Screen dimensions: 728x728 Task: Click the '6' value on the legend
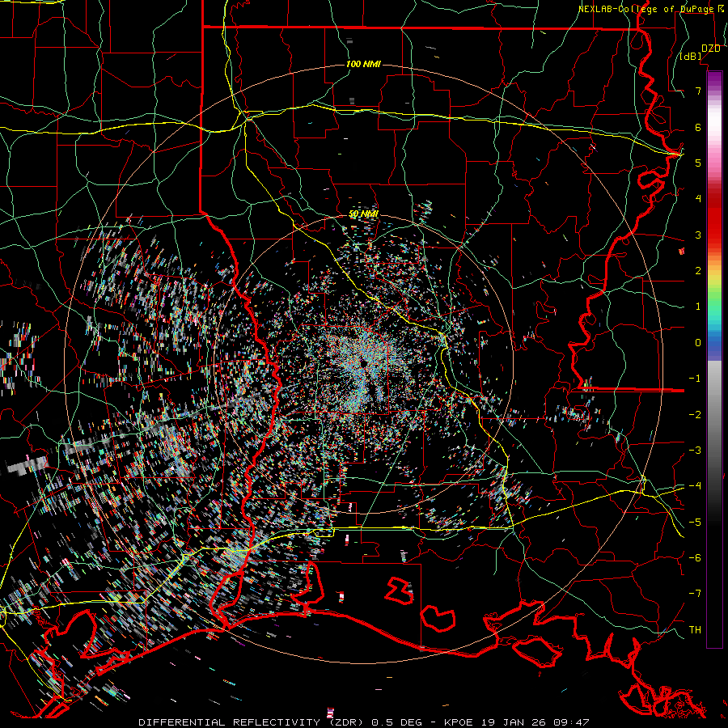click(x=698, y=127)
